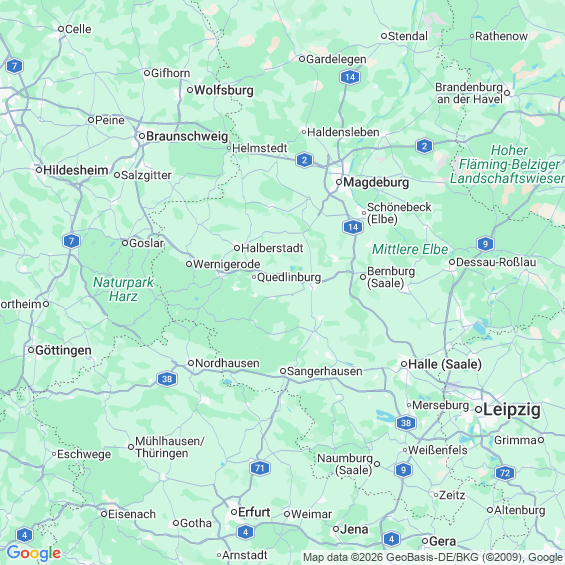The image size is (565, 565).
Task: Click the A2 shield west of Magdeburg
Action: pos(304,160)
